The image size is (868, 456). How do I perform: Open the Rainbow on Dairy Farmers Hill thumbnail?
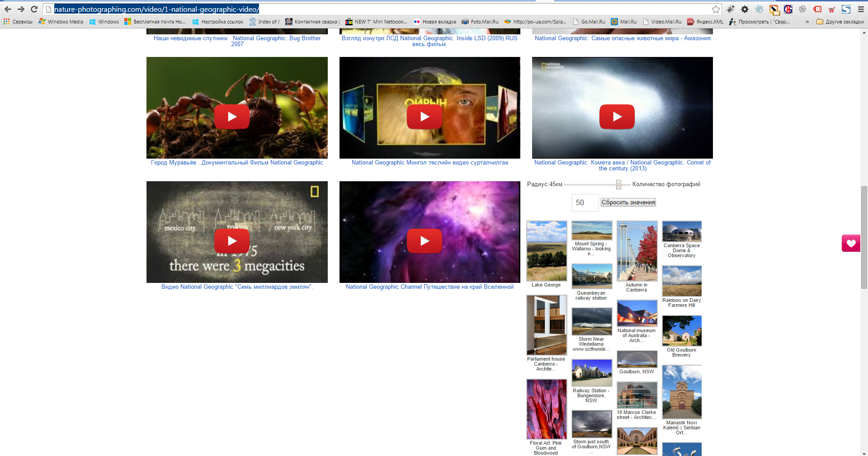click(682, 281)
